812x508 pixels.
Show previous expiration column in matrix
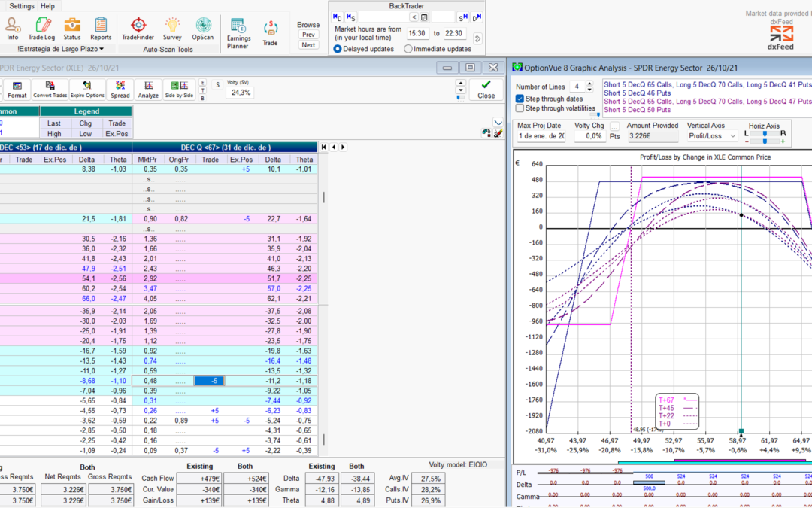pos(334,148)
